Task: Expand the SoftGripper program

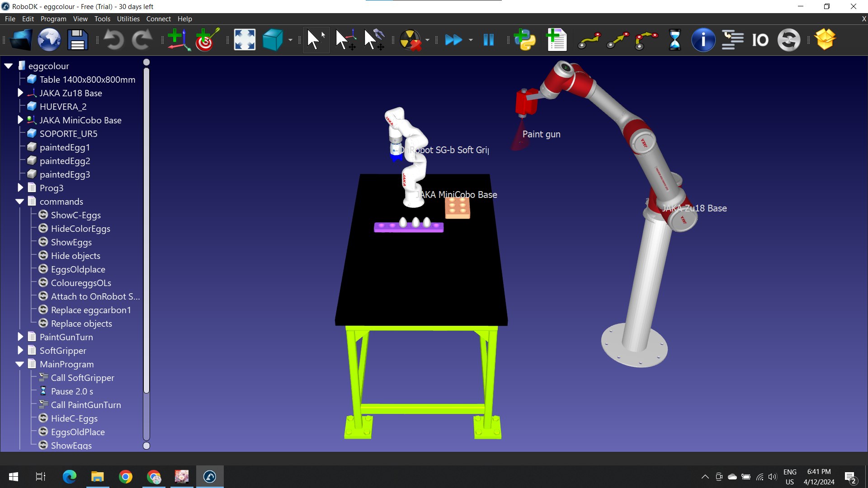Action: [20, 351]
